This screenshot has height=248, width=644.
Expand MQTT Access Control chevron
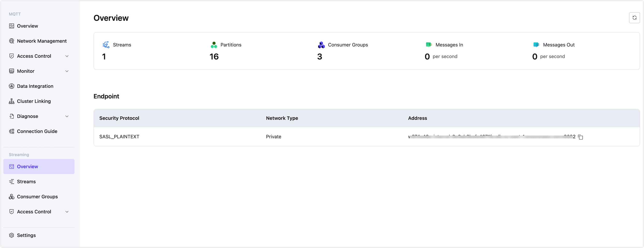(x=67, y=56)
